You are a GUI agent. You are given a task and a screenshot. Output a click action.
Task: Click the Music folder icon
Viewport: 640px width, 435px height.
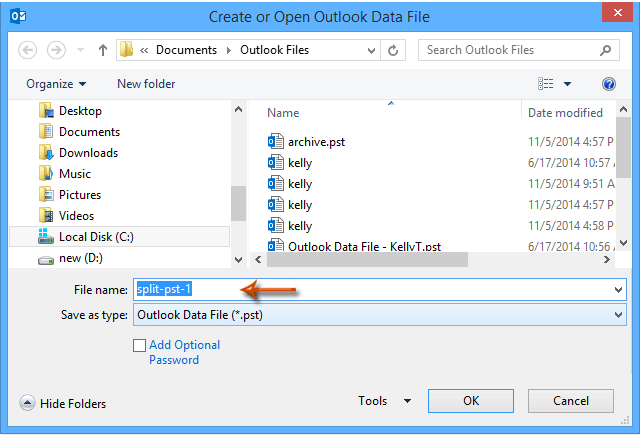click(46, 174)
